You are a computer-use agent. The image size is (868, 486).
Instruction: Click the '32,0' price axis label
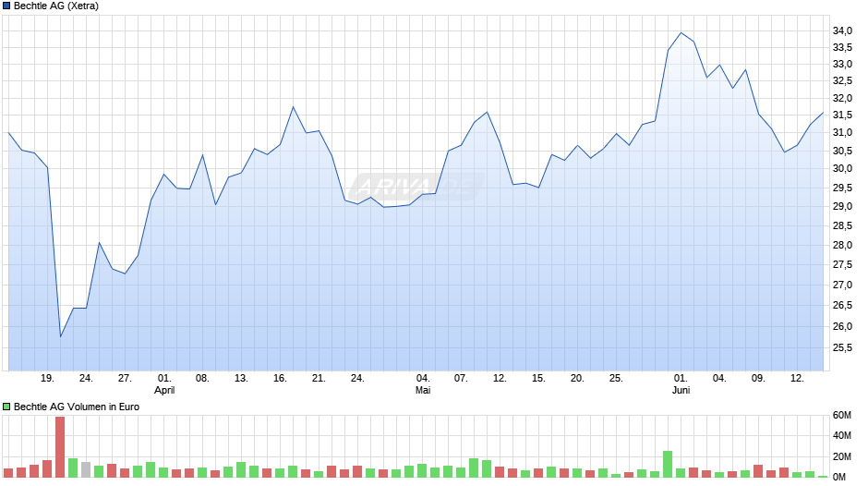[x=842, y=99]
